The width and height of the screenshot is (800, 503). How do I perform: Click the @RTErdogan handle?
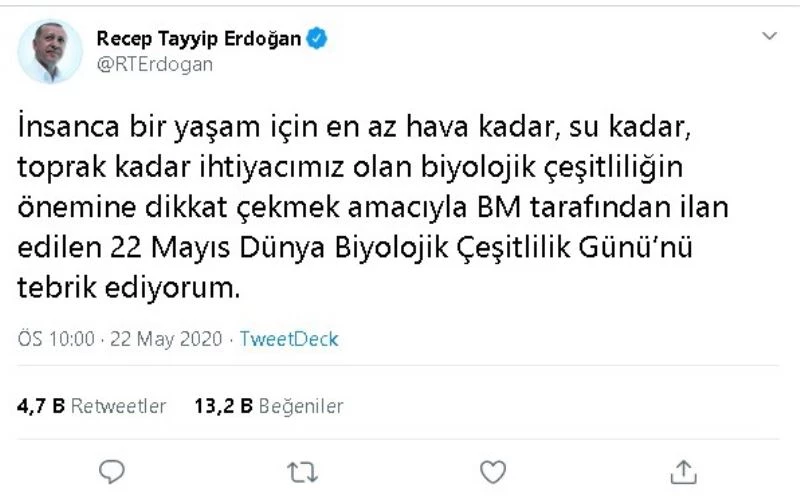click(154, 63)
